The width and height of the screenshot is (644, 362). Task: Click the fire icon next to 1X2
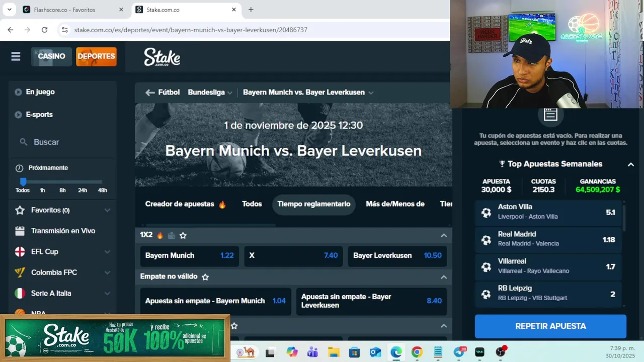pos(160,235)
